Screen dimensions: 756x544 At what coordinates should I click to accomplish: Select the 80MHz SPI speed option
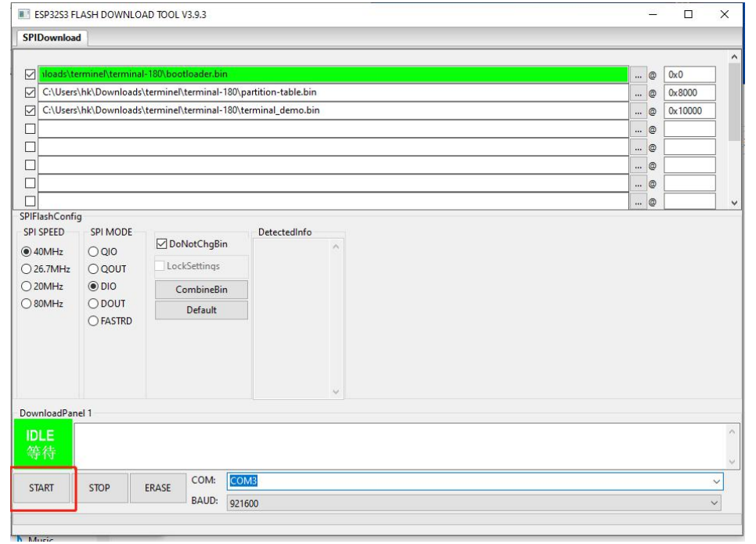(x=27, y=304)
